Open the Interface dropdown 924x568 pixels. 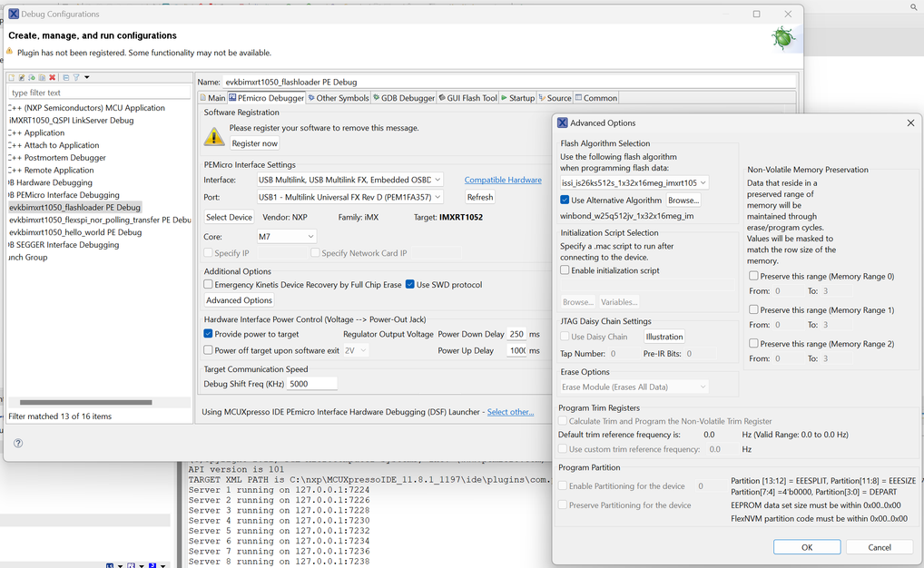[349, 180]
